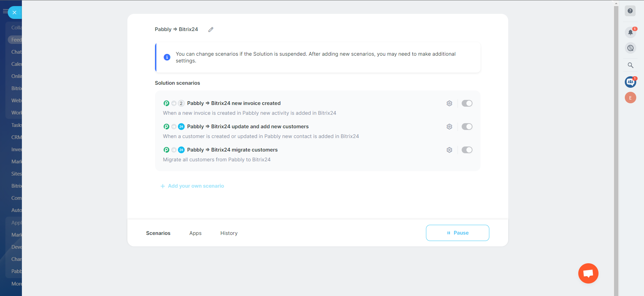The image size is (644, 296).
Task: Open settings gear for update customers scenario
Action: 449,127
